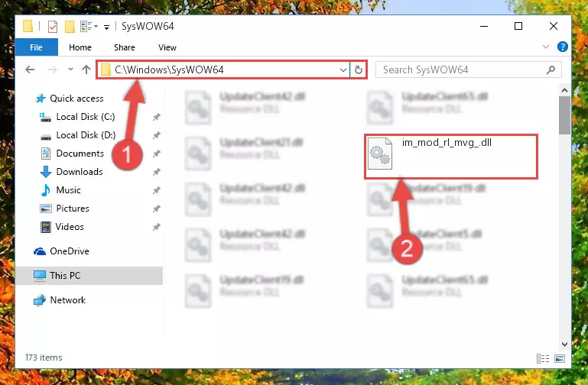Viewport: 588px width, 385px height.
Task: Click the pin icon next to Documents
Action: click(x=157, y=154)
